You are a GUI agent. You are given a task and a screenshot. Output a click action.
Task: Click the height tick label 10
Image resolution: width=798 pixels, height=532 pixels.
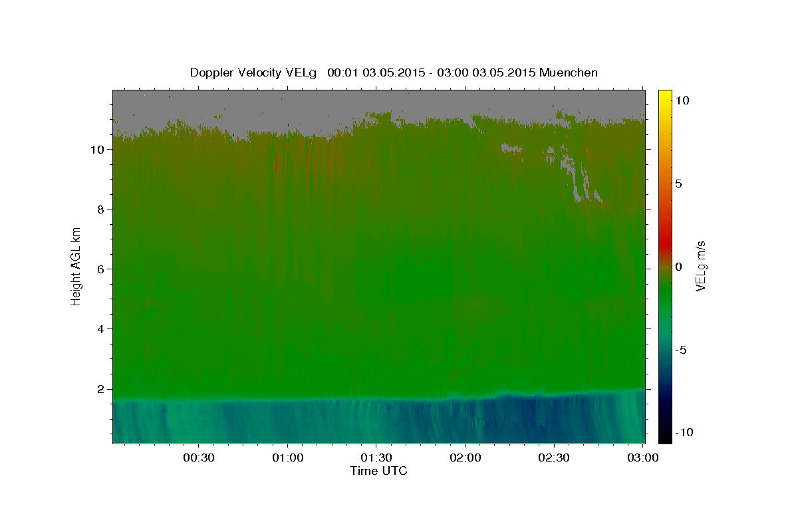98,150
